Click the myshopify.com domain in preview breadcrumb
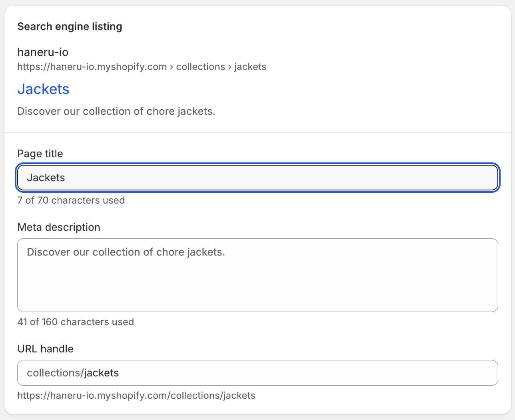 click(x=92, y=67)
